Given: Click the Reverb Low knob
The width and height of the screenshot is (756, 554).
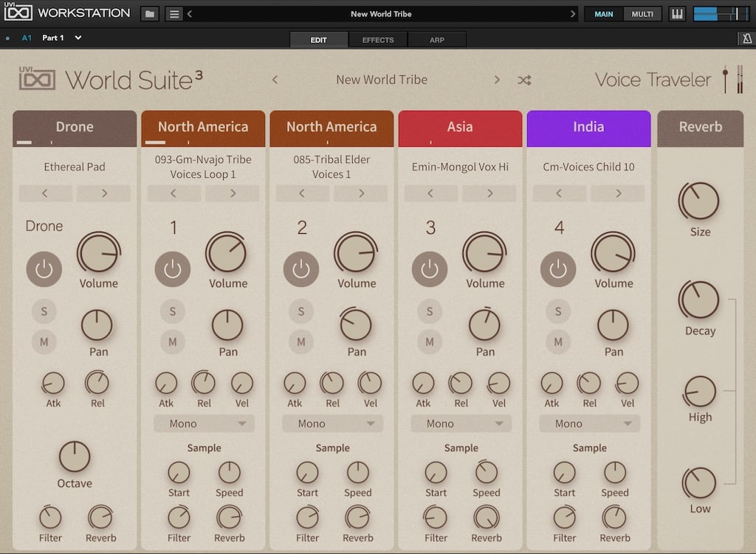Looking at the screenshot, I should (700, 483).
